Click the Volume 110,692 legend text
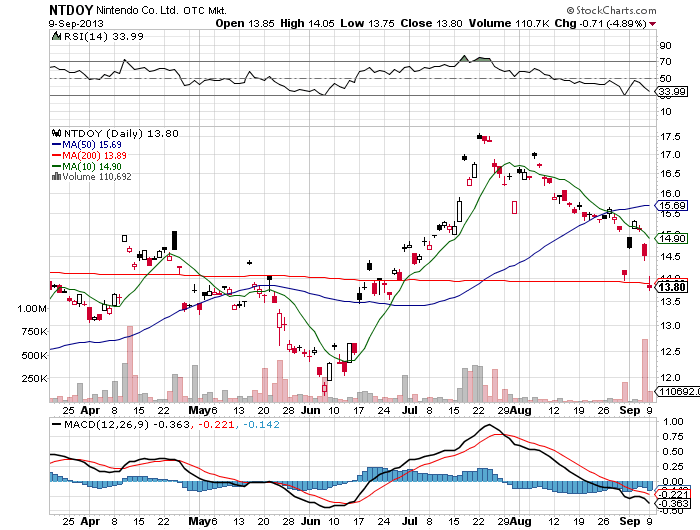This screenshot has width=700, height=530. click(97, 177)
